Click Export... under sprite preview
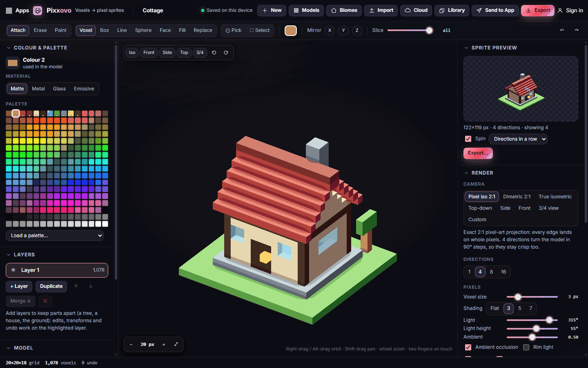The image size is (588, 368). [x=478, y=153]
